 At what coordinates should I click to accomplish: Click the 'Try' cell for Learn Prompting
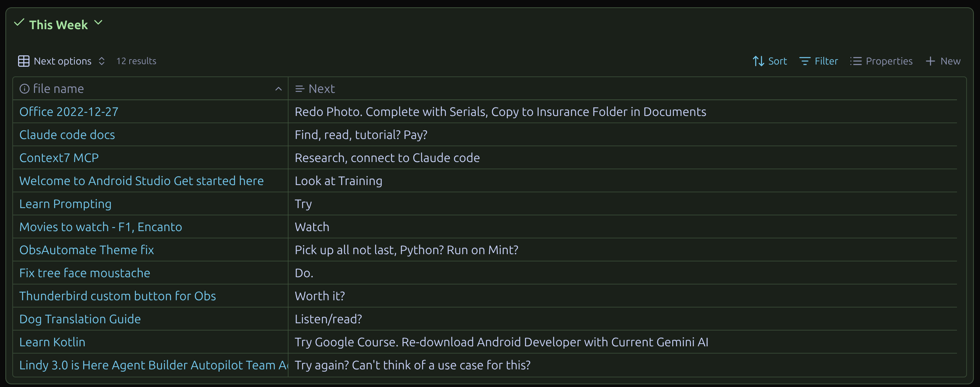tap(622, 204)
